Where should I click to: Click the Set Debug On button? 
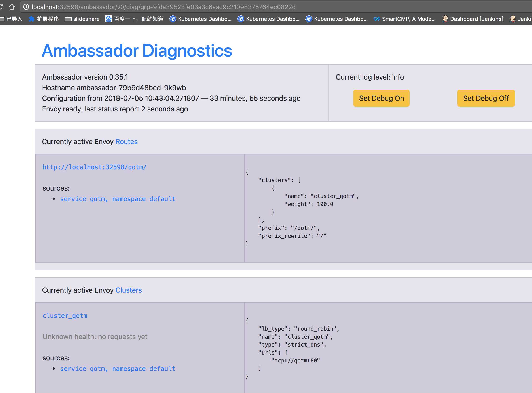(x=381, y=98)
